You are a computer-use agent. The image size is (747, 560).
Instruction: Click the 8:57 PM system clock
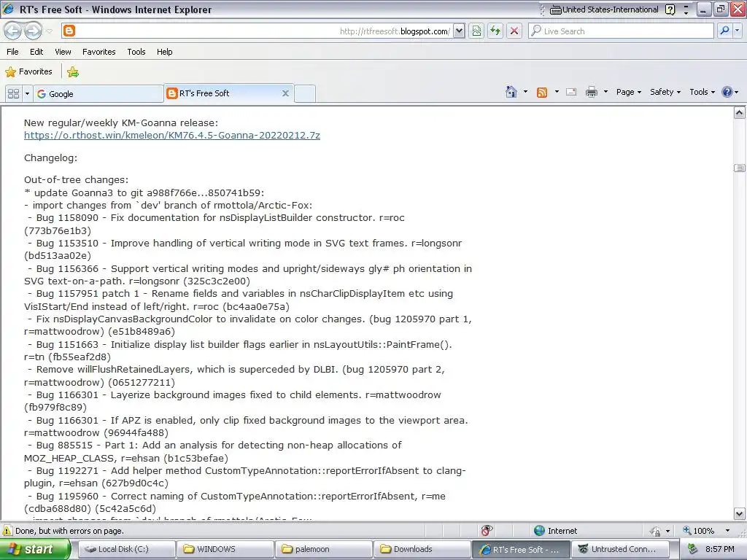(719, 549)
